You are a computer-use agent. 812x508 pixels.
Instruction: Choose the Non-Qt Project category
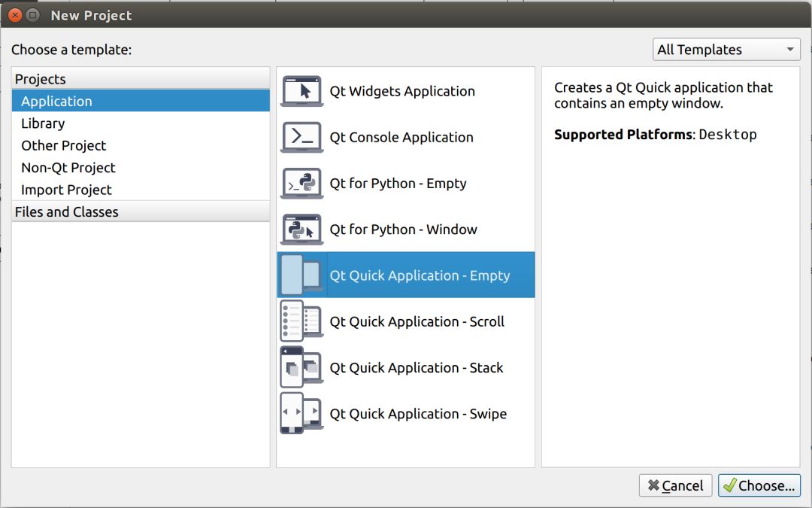tap(68, 168)
